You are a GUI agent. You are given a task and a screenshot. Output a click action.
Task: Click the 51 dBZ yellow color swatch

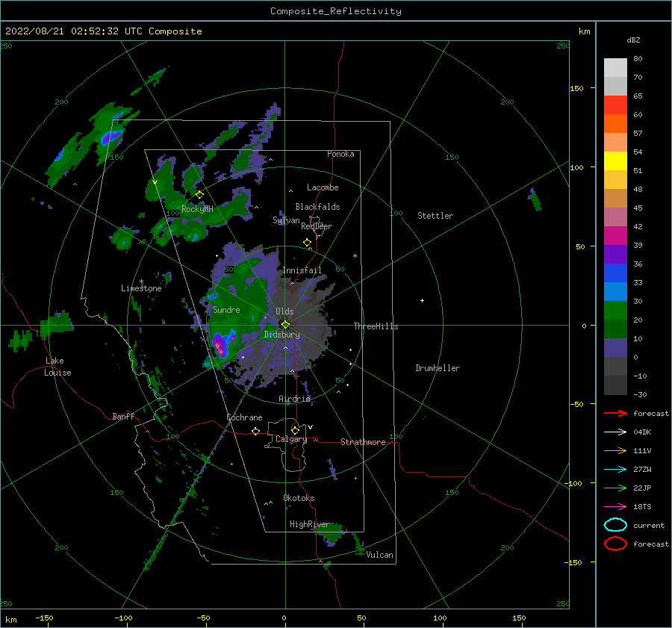[x=615, y=161]
